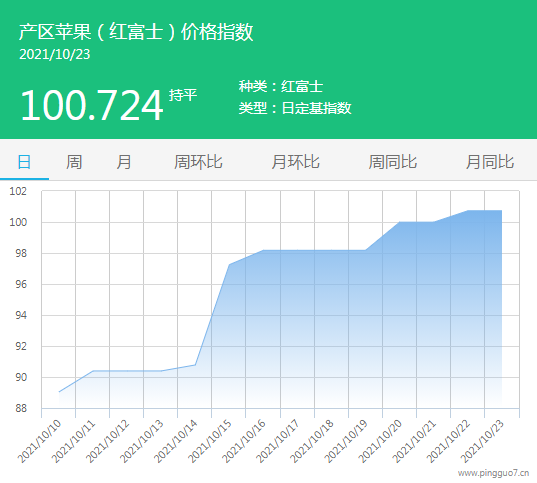
Task: Open the 周同比 tab
Action: [x=392, y=162]
